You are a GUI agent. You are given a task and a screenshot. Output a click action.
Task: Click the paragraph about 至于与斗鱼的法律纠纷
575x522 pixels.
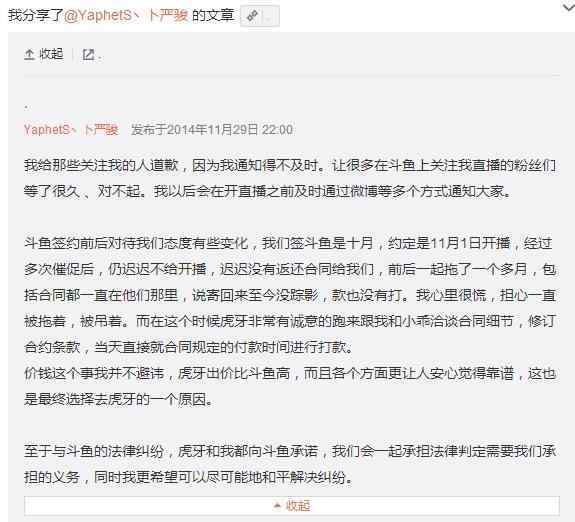290,464
